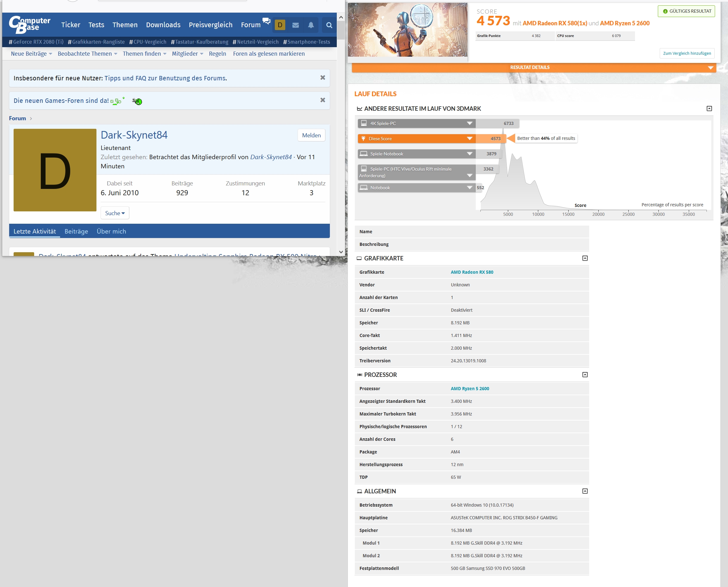Image resolution: width=728 pixels, height=587 pixels.
Task: Click the Zum Vergleich hinzufügen button
Action: (x=687, y=53)
